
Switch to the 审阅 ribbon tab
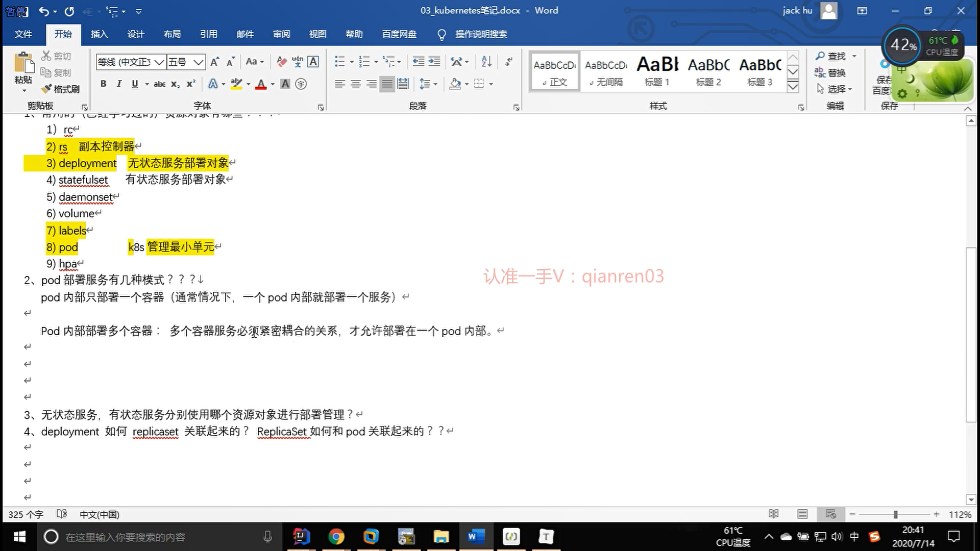coord(281,34)
